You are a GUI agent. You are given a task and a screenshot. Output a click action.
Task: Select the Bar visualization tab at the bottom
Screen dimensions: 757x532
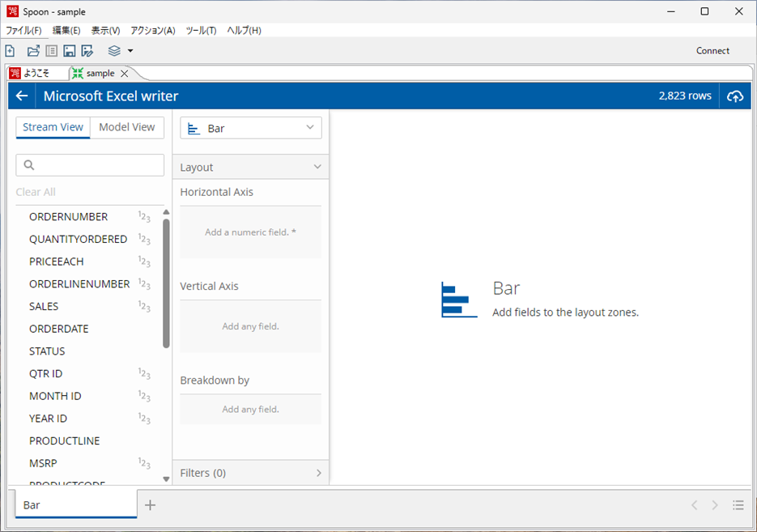pos(76,504)
